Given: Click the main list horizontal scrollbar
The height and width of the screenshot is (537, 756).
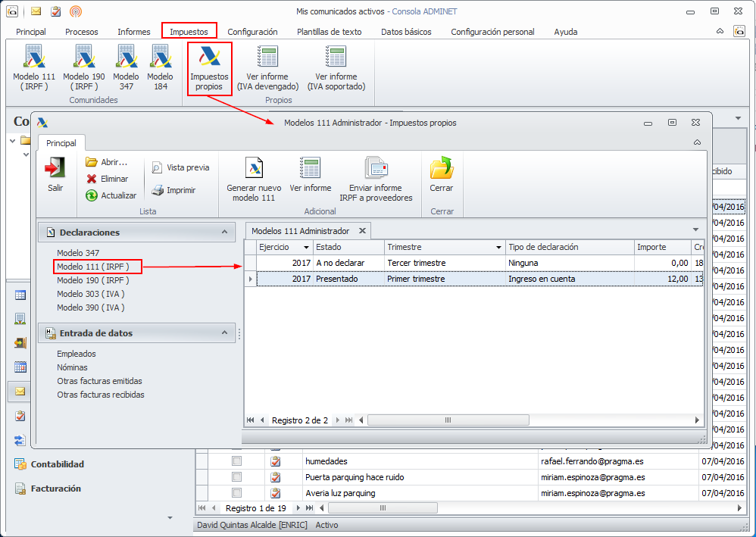Looking at the screenshot, I should pyautogui.click(x=383, y=507).
